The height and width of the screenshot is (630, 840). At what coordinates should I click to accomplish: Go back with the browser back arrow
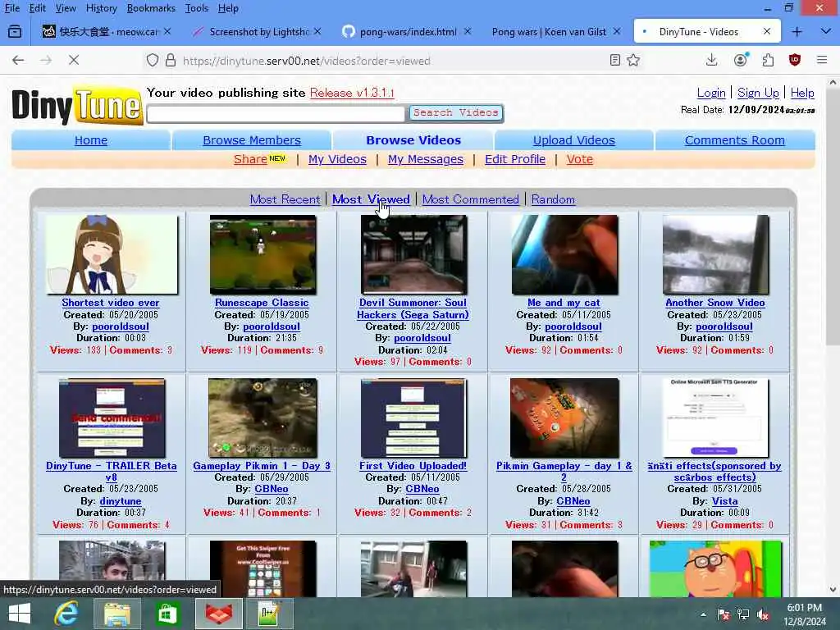pyautogui.click(x=18, y=60)
